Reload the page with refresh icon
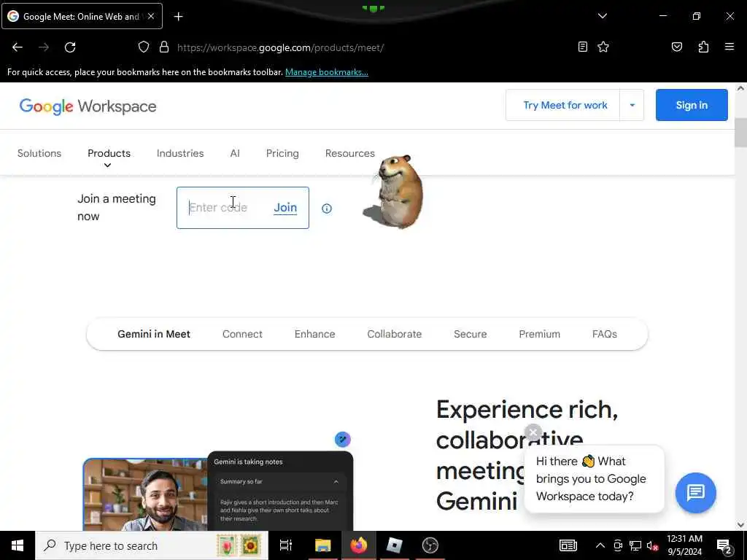Screen dimensions: 747x560 tap(70, 47)
